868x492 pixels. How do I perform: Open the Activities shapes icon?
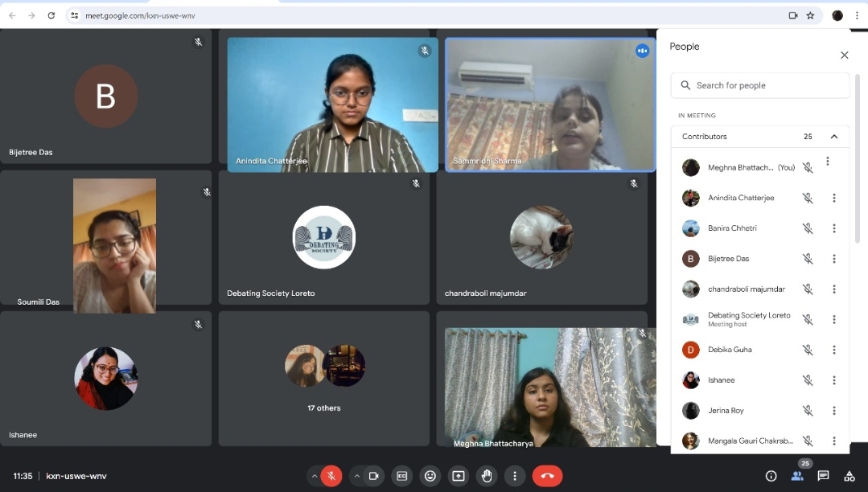(849, 476)
